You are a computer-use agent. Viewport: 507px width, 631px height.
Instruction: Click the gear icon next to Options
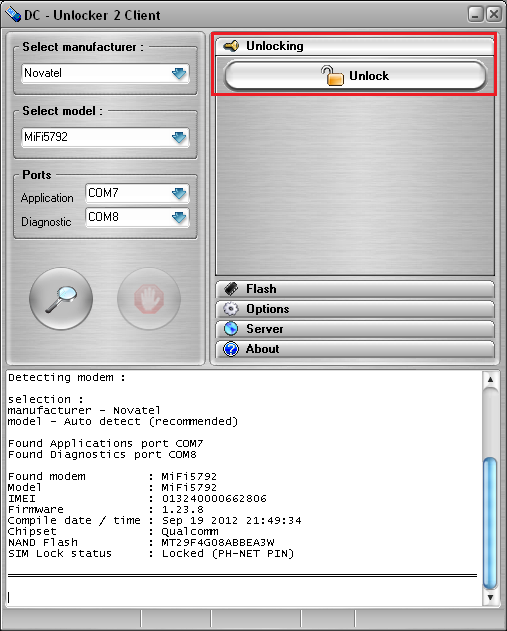231,309
